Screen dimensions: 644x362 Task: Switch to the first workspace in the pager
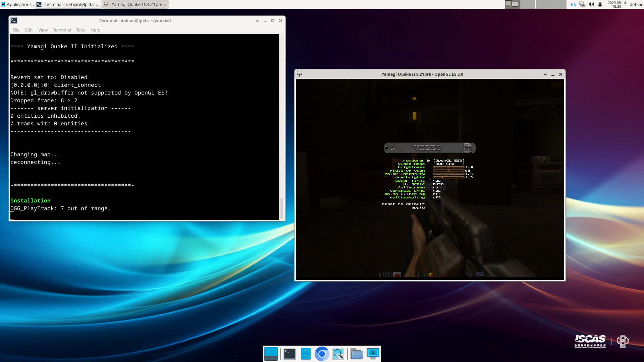pos(512,4)
